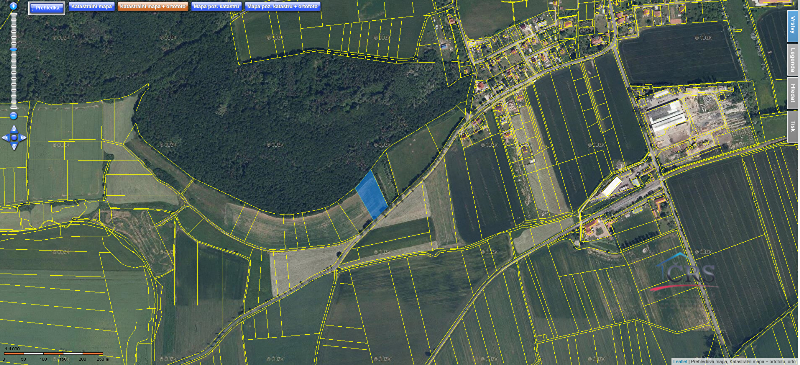Open the Tisk side tab
Viewport: 800px width, 365px height.
pyautogui.click(x=792, y=127)
